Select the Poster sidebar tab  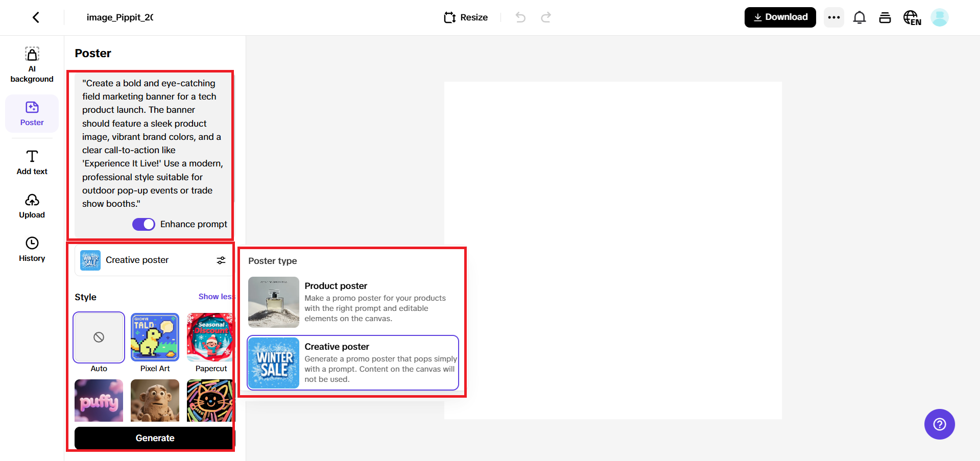[x=32, y=114]
